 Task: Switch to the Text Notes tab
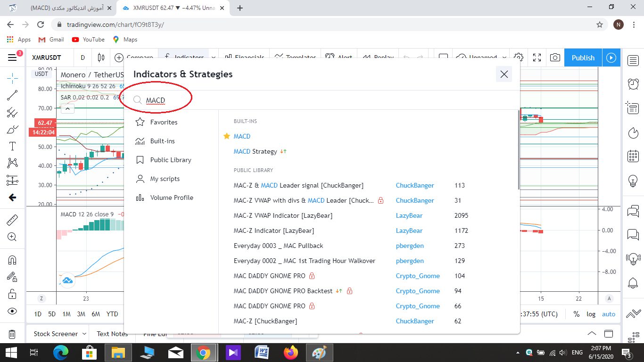(112, 334)
